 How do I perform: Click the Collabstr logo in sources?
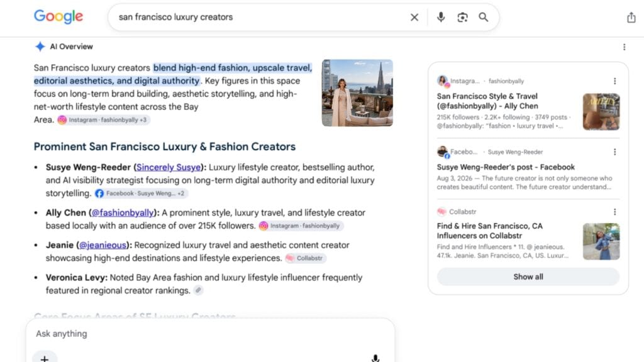pyautogui.click(x=441, y=212)
